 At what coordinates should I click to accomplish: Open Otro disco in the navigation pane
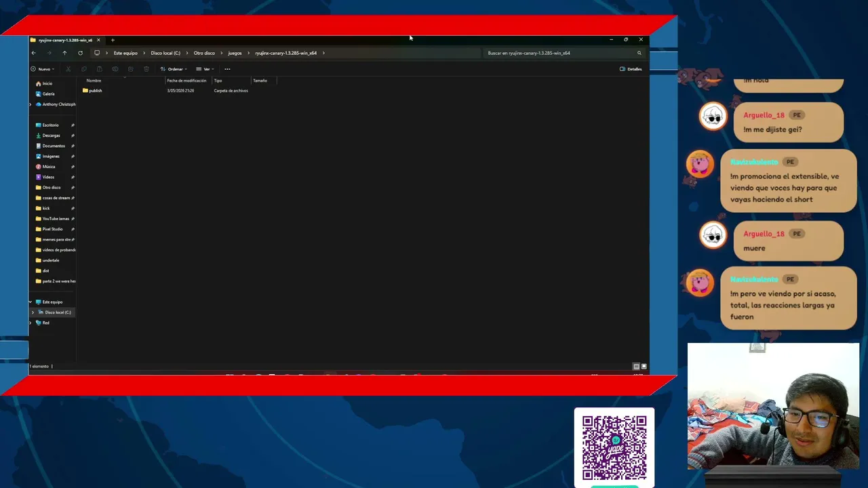[48, 188]
